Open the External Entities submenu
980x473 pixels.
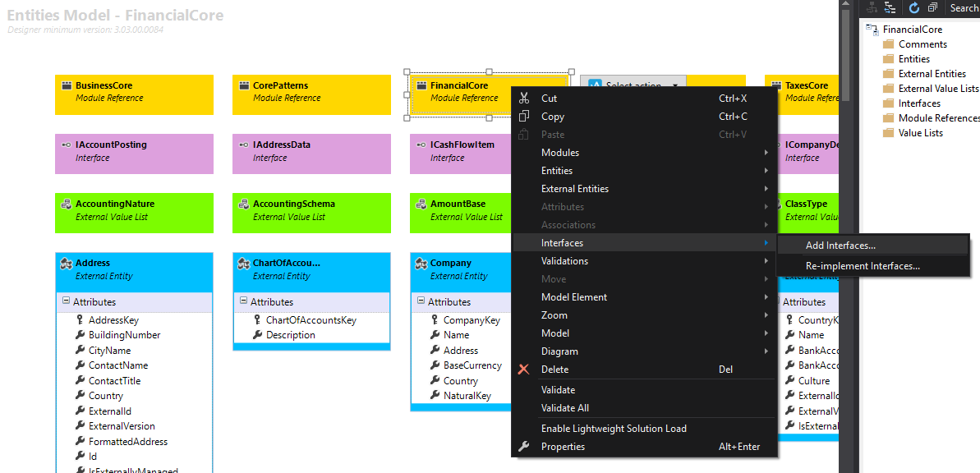pos(644,189)
